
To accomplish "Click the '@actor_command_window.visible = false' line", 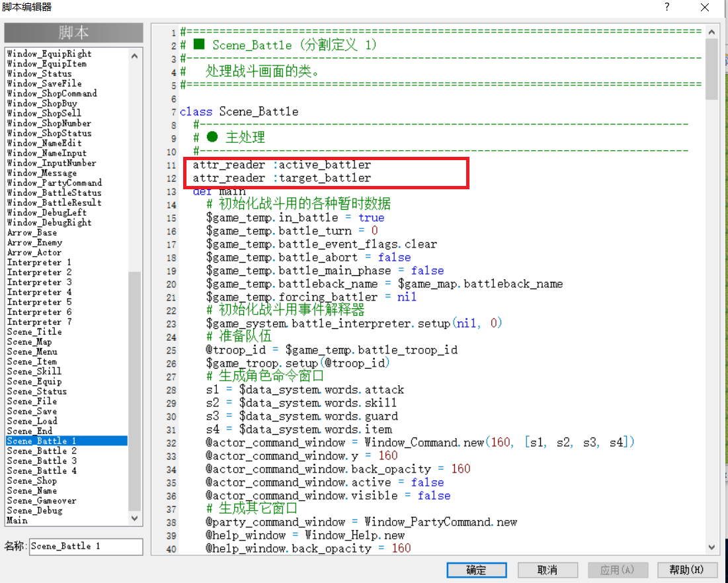I will click(328, 496).
